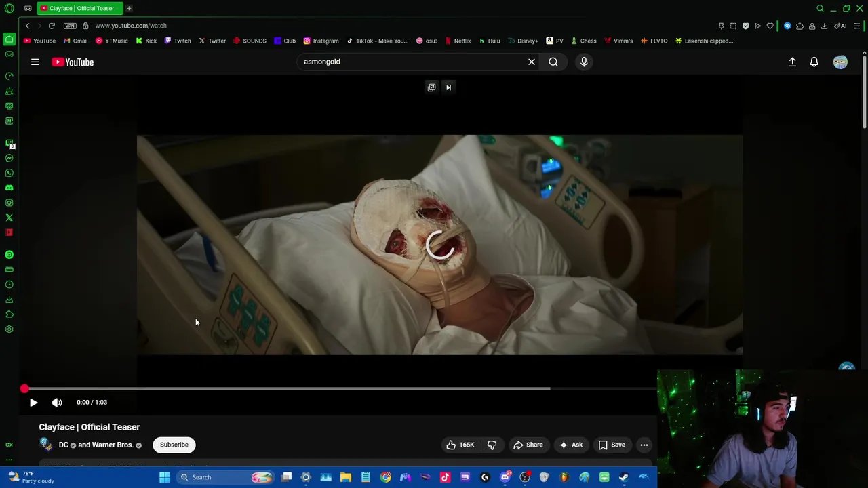868x488 pixels.
Task: Open the Erikenshi clipped bookmark
Action: click(703, 41)
